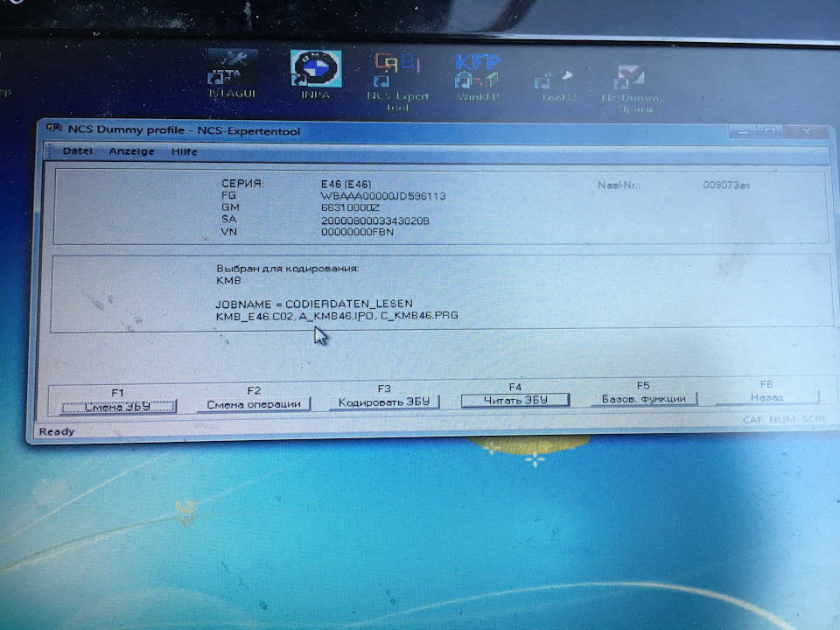The height and width of the screenshot is (630, 840).
Task: Click the SA value 2000080003343020B
Action: click(x=375, y=220)
